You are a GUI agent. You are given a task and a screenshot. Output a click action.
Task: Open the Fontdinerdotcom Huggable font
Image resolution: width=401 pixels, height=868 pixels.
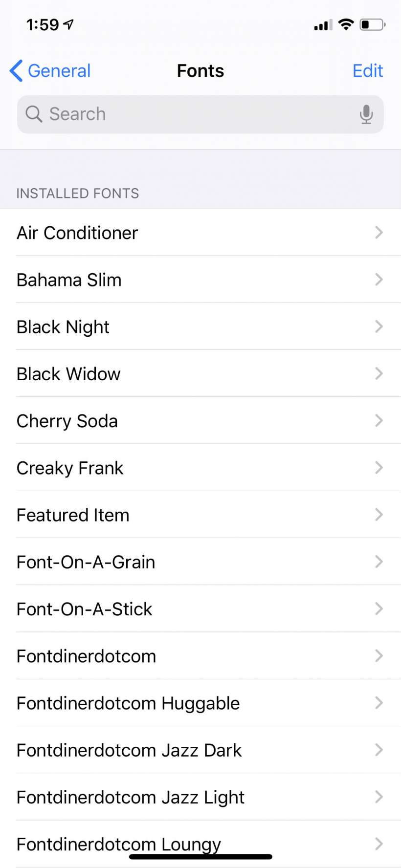(x=128, y=703)
